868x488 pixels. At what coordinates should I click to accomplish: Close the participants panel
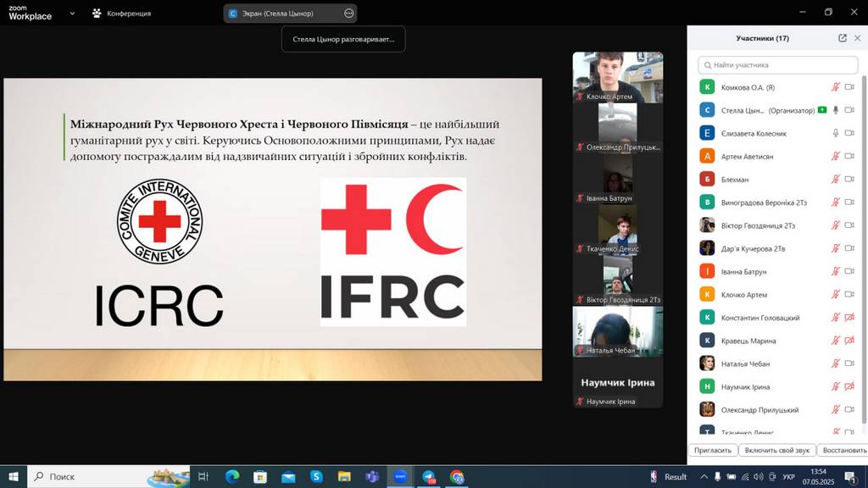pyautogui.click(x=858, y=38)
